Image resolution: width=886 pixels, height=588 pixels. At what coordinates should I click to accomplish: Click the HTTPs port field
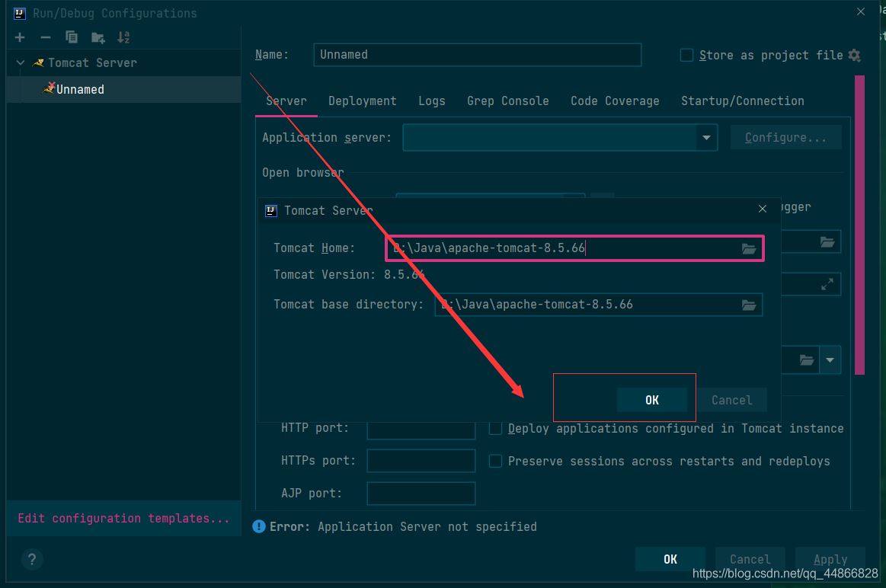[421, 461]
